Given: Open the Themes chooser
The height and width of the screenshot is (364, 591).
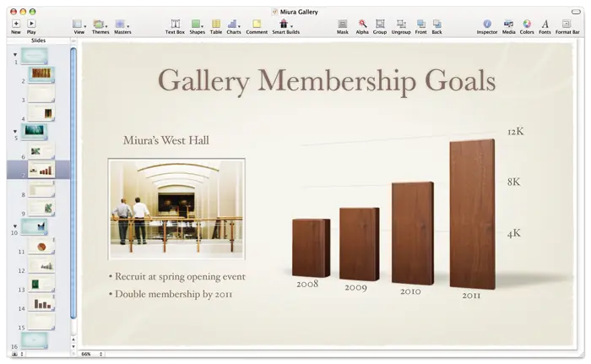Looking at the screenshot, I should click(100, 26).
